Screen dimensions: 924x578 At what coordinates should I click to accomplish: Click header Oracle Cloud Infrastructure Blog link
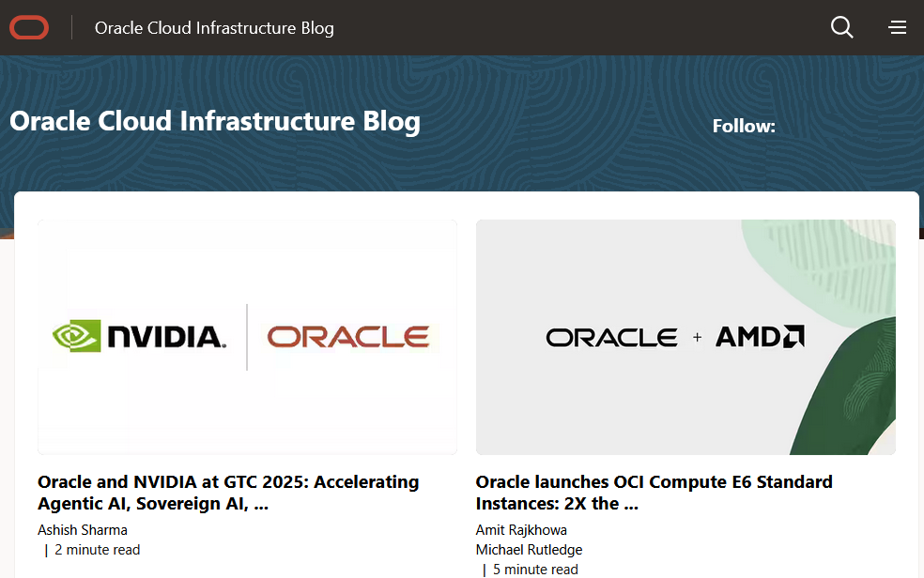point(214,28)
